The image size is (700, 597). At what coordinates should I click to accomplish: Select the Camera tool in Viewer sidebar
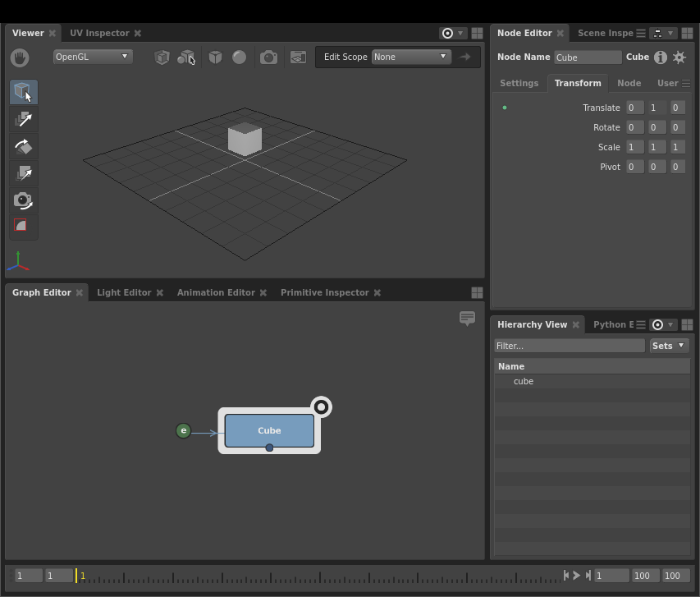[24, 200]
